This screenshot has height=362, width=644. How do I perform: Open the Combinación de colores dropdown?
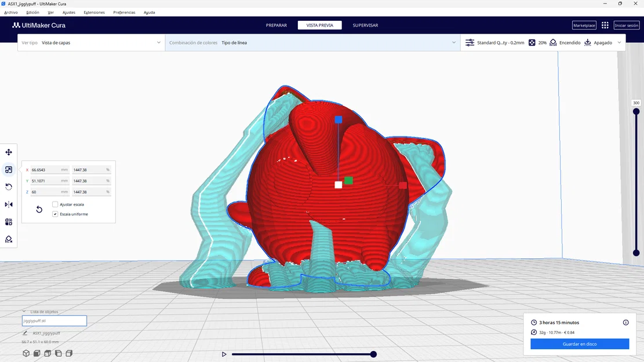point(312,43)
